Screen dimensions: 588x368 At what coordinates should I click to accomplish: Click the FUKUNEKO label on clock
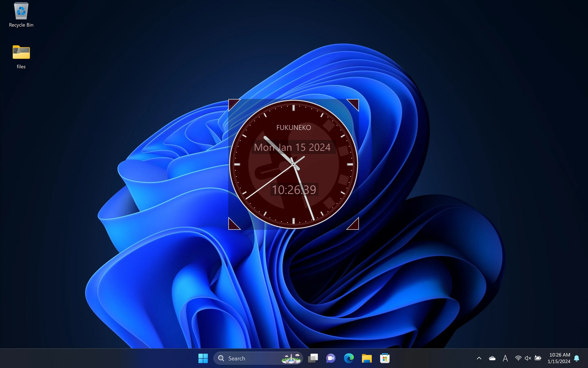[294, 128]
